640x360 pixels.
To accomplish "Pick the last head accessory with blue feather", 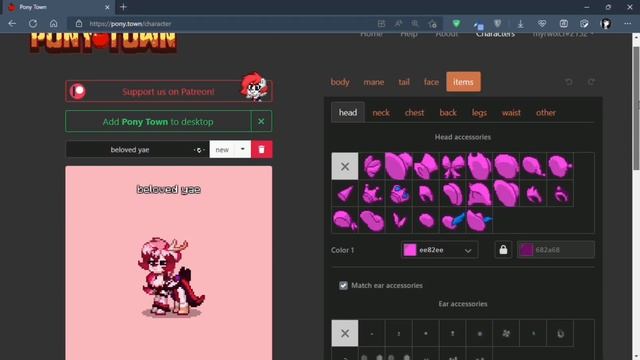I will pos(480,220).
